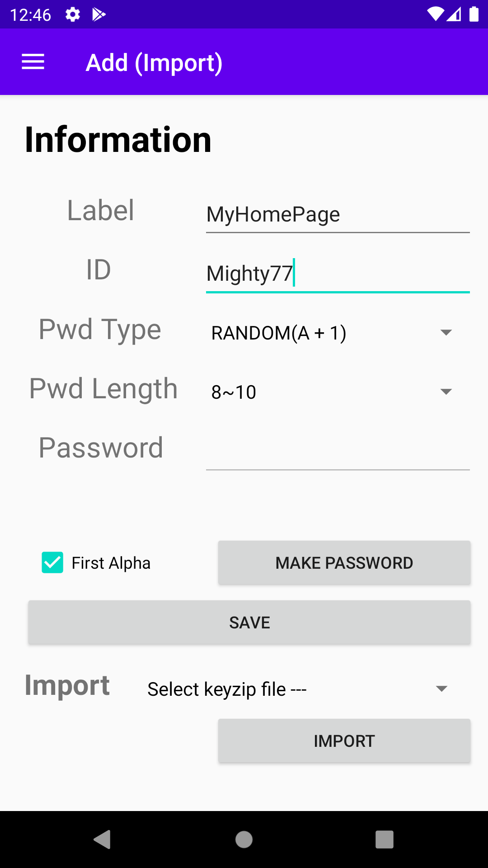Click the MAKE PASSWORD button
This screenshot has width=488, height=868.
(344, 563)
